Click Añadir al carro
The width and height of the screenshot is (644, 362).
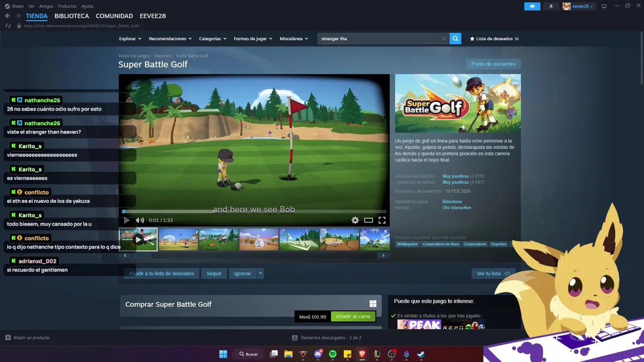(353, 316)
